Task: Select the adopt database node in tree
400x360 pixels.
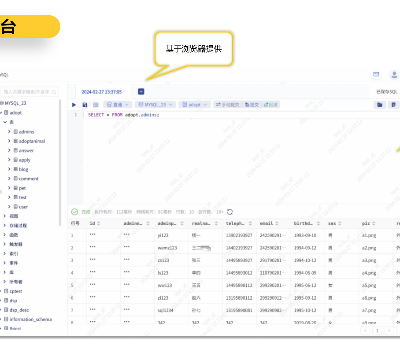Action: (x=15, y=113)
